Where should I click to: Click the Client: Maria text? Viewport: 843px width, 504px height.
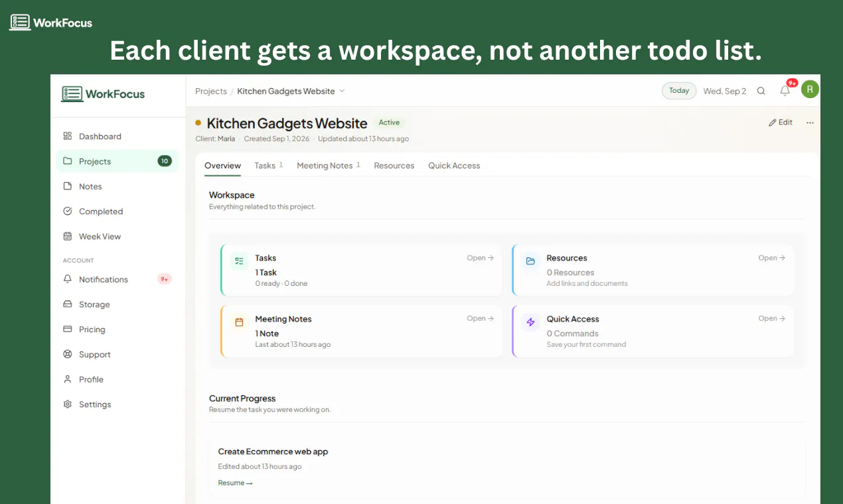(x=215, y=139)
